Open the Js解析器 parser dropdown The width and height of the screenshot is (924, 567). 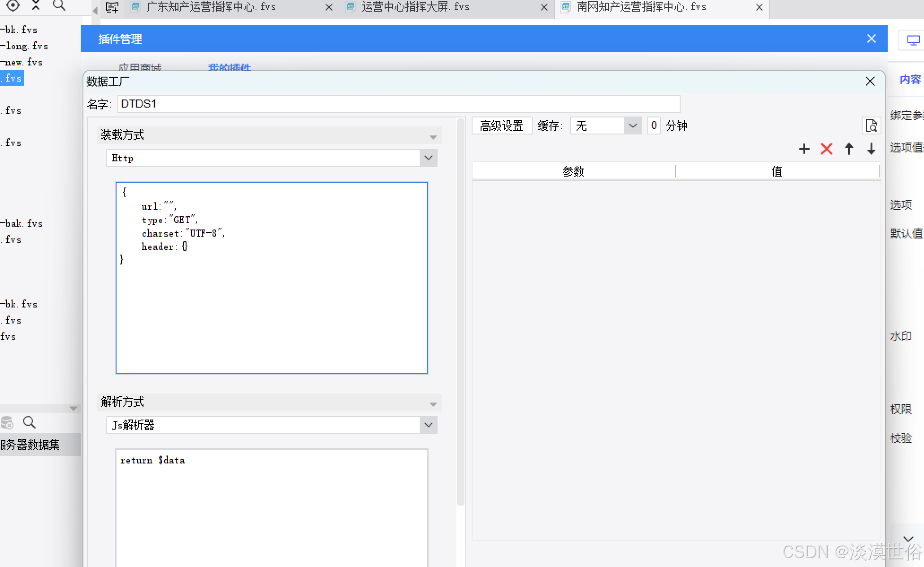coord(428,425)
